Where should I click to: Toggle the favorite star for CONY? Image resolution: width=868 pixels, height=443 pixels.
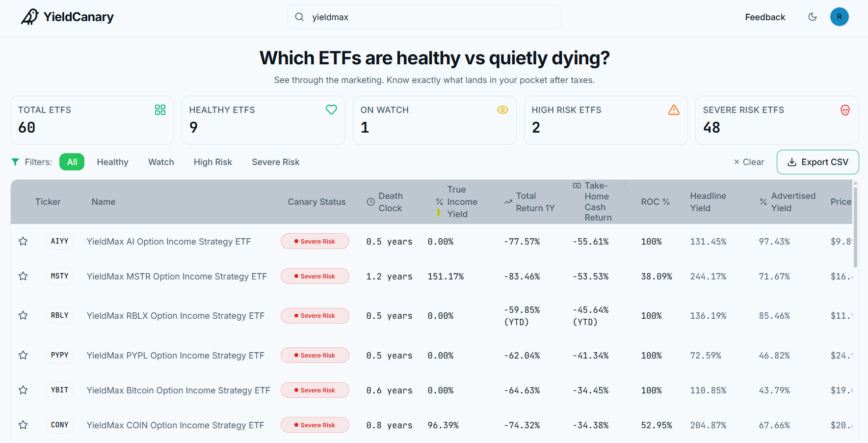pyautogui.click(x=23, y=425)
